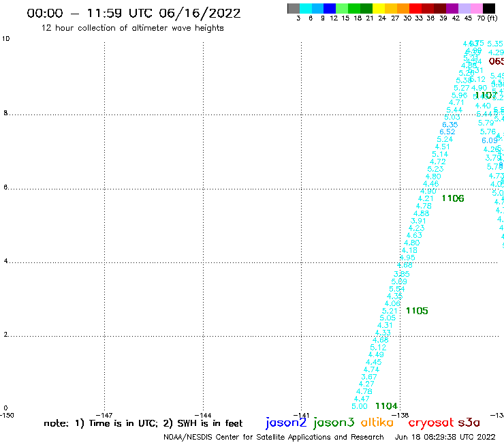Click the pure blue legend swatch
Screen dimensions: 504x443
[330, 8]
